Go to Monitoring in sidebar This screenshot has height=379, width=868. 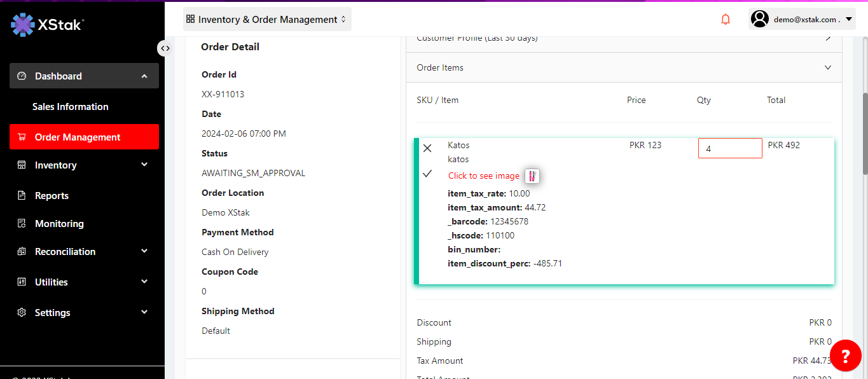[59, 224]
